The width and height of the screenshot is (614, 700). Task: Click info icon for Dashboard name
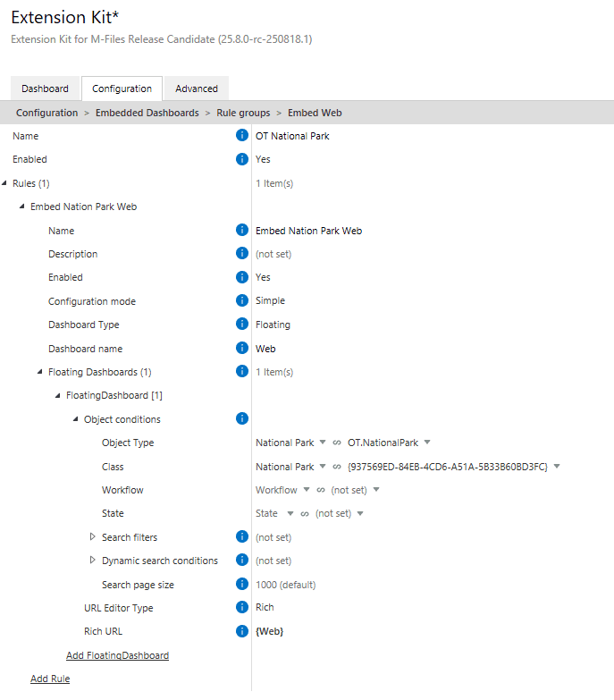coord(241,349)
